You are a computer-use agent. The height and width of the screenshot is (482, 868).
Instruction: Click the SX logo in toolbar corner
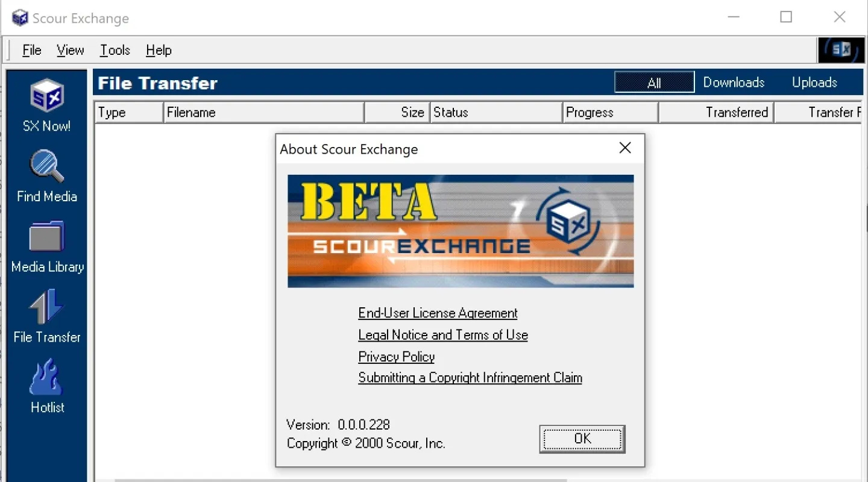[841, 50]
